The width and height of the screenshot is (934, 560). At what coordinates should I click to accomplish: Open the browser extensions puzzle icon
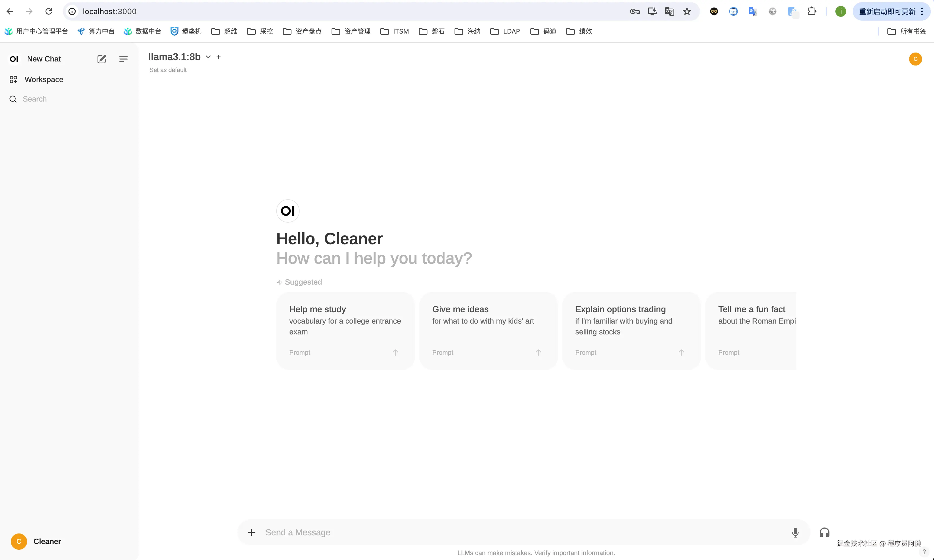click(812, 11)
